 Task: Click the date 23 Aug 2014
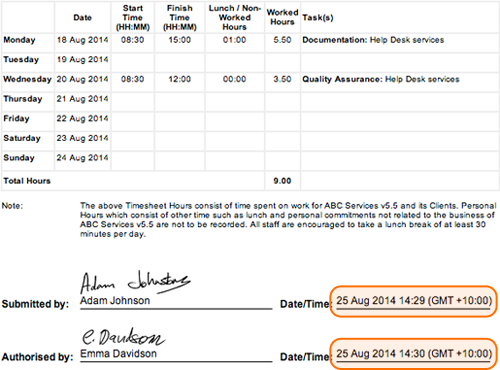pyautogui.click(x=82, y=138)
